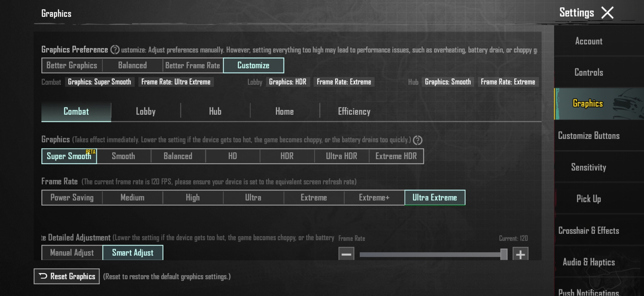Enable Smart Adjust mode

(x=133, y=252)
